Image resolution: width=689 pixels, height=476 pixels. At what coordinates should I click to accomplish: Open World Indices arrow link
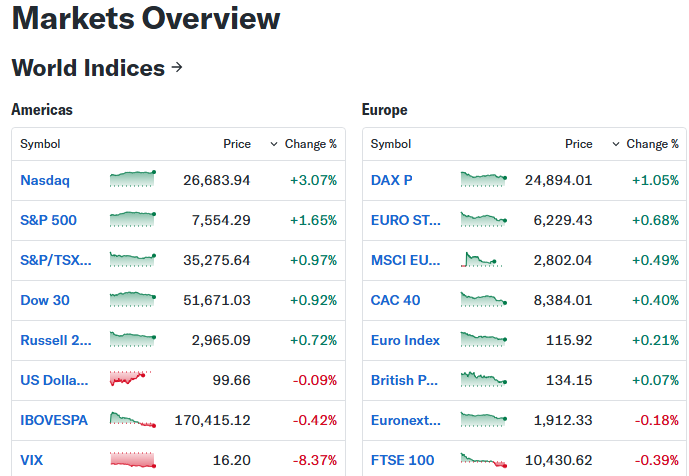pyautogui.click(x=177, y=67)
